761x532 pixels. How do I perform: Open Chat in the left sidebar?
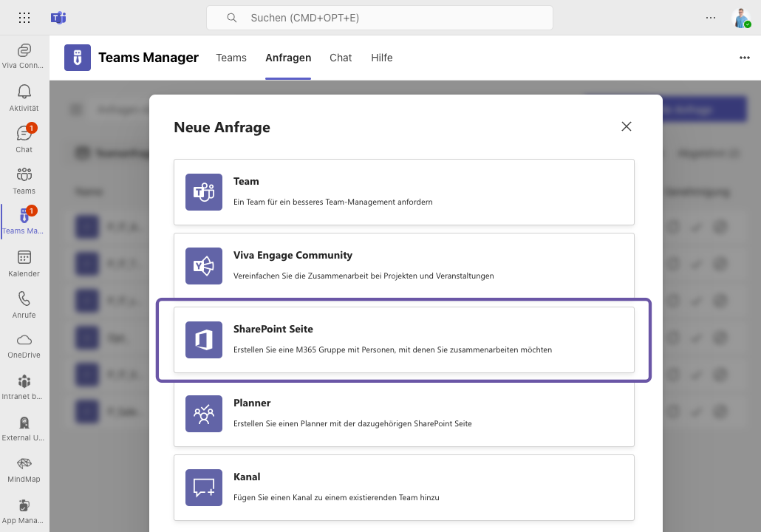pyautogui.click(x=24, y=138)
